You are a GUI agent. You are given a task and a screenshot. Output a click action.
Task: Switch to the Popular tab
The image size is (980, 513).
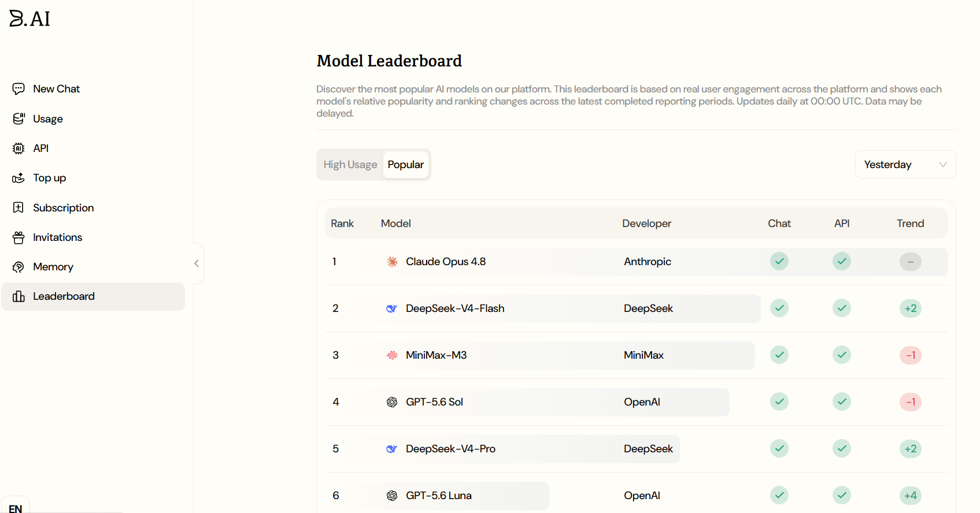click(406, 165)
